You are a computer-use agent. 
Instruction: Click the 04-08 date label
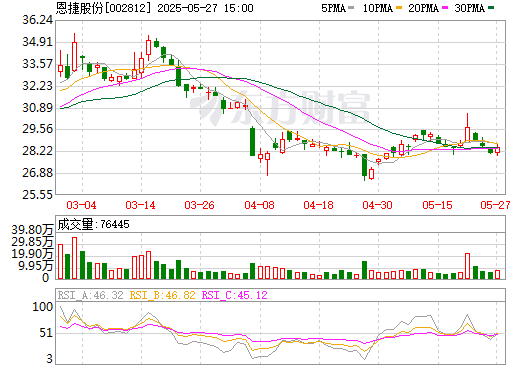click(x=259, y=205)
